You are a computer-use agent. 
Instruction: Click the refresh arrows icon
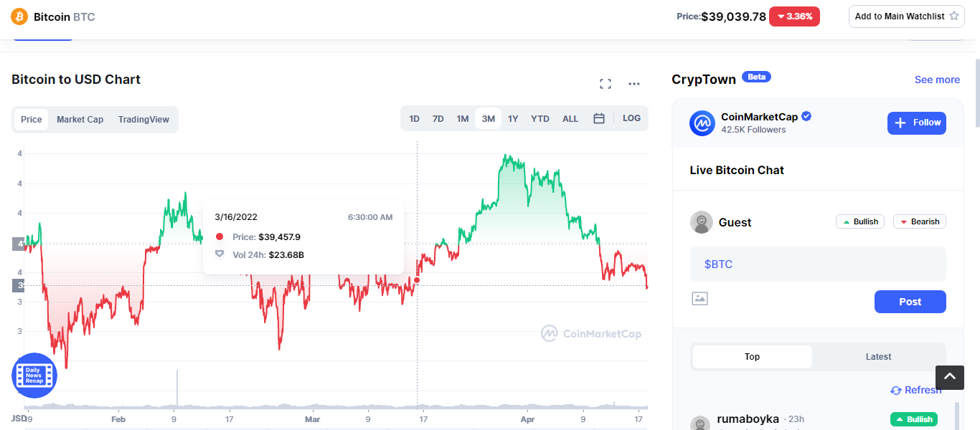895,391
